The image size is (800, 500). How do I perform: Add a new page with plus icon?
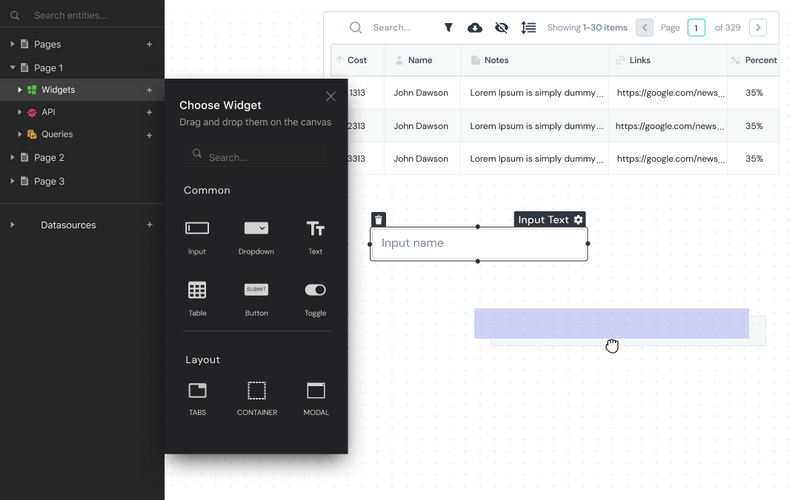[x=149, y=44]
